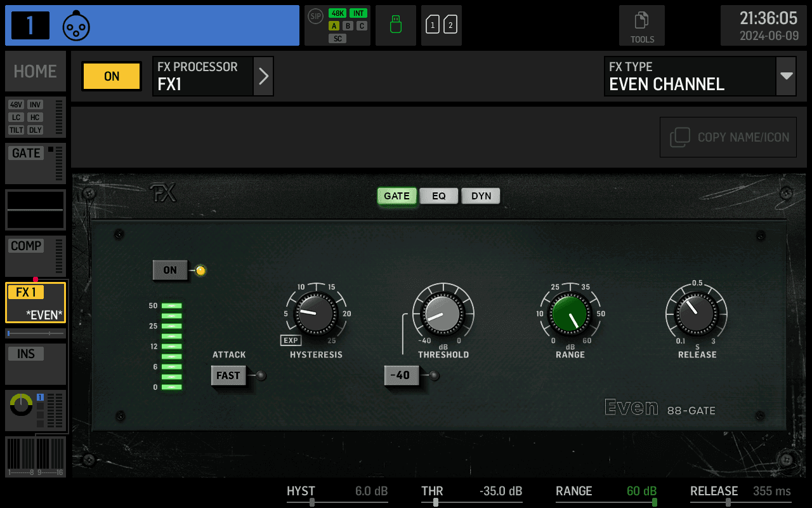Click the INT clock indicator

click(358, 13)
